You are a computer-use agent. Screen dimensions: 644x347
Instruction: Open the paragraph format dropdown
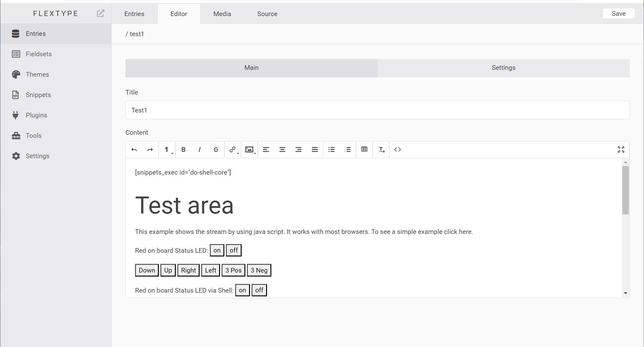pyautogui.click(x=167, y=150)
